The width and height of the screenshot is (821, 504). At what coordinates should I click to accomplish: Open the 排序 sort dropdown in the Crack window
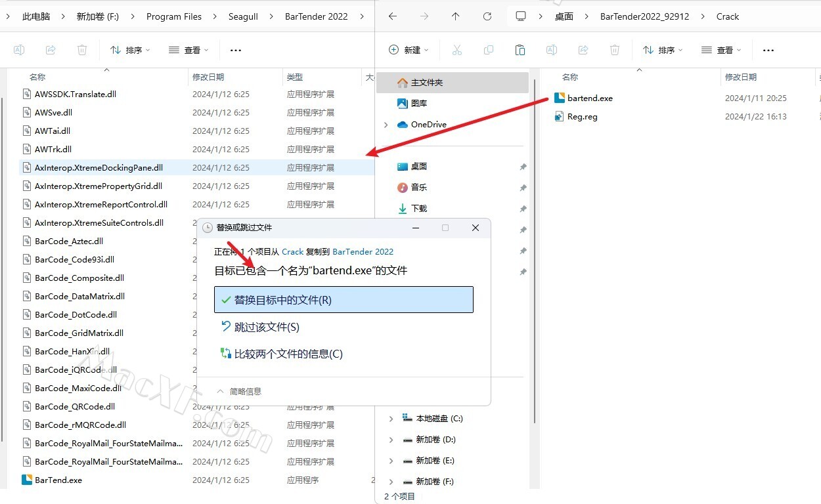pos(663,50)
